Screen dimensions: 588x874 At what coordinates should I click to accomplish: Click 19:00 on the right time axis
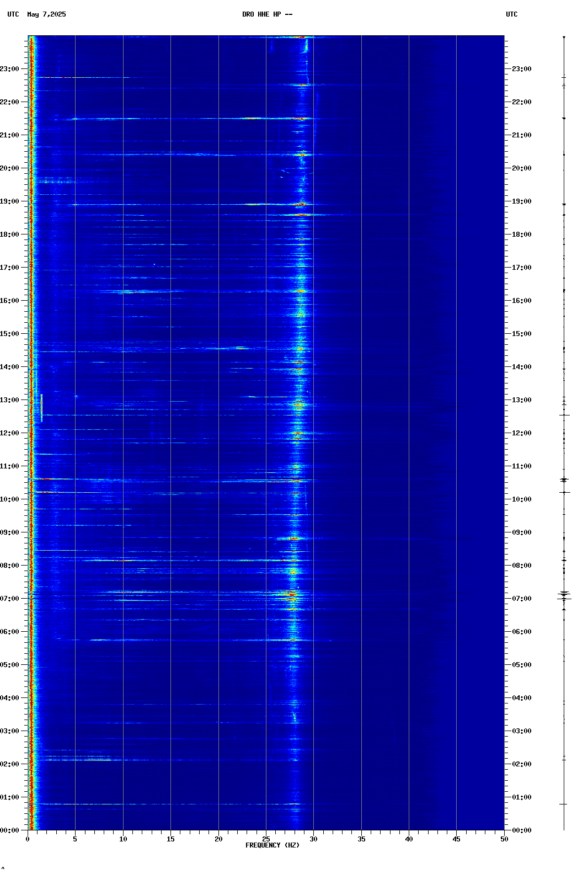(x=522, y=201)
